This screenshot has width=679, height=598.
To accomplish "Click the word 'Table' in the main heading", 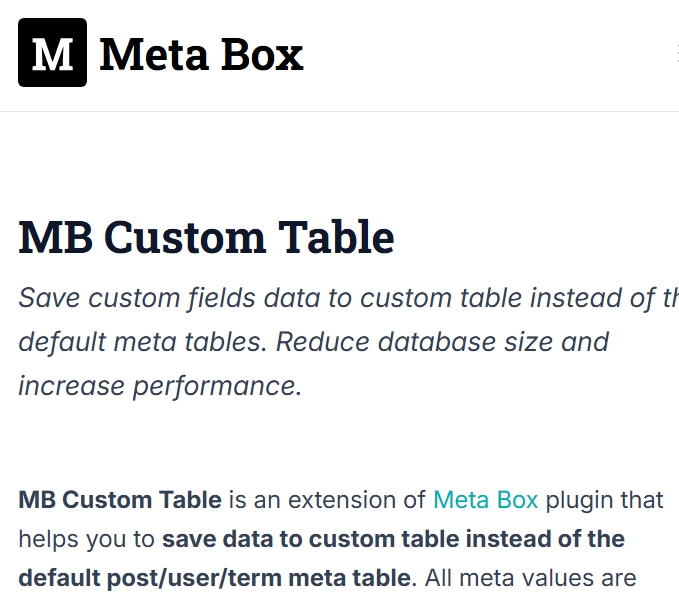I will (x=336, y=237).
